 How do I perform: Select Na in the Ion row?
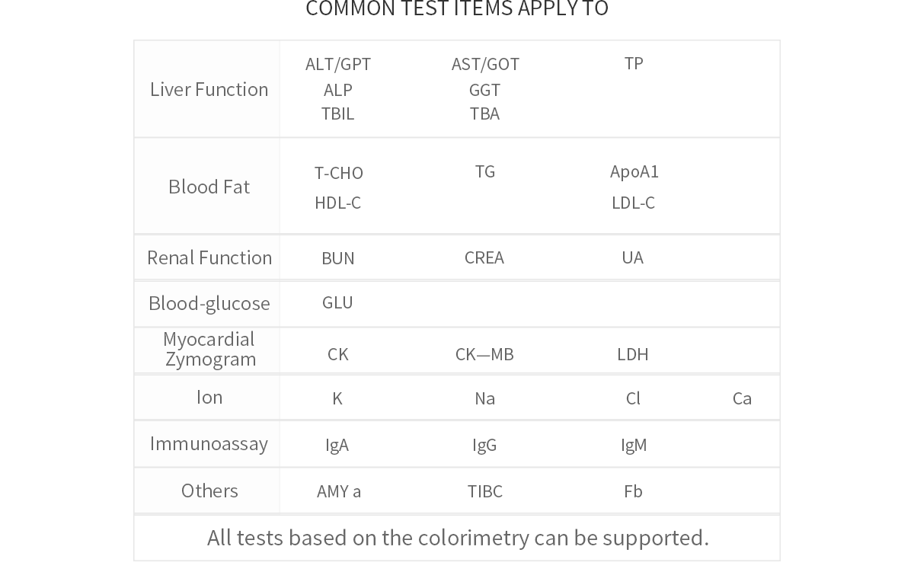coord(484,398)
